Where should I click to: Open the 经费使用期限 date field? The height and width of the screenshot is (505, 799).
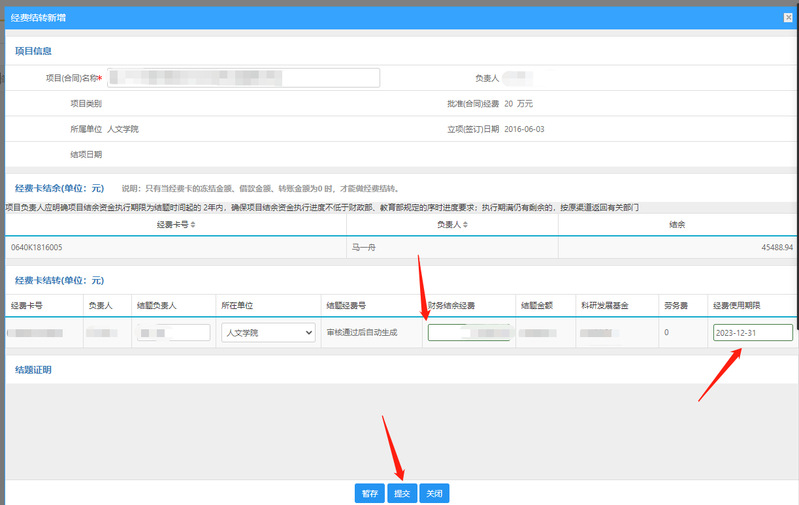[x=752, y=332]
